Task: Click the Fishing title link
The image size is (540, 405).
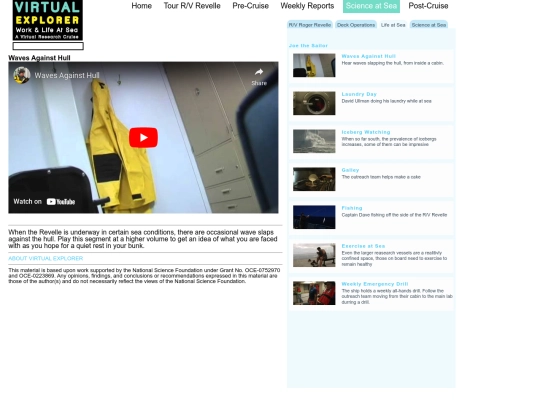Action: point(352,208)
